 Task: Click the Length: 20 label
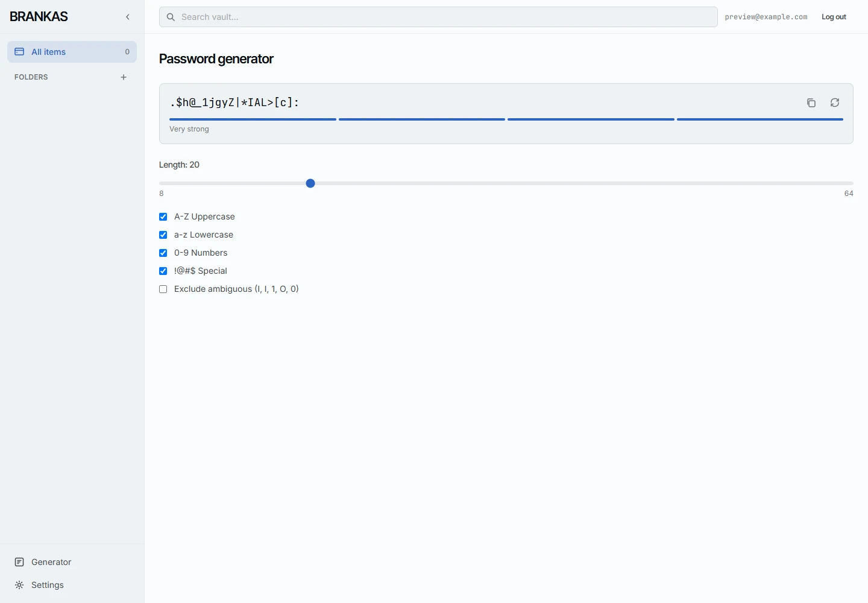click(x=179, y=165)
